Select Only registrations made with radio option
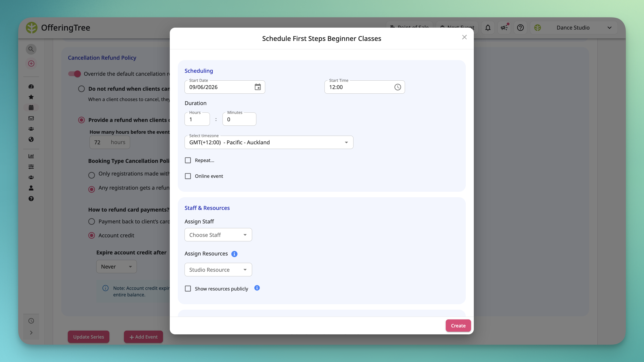This screenshot has height=362, width=644. coord(91,175)
